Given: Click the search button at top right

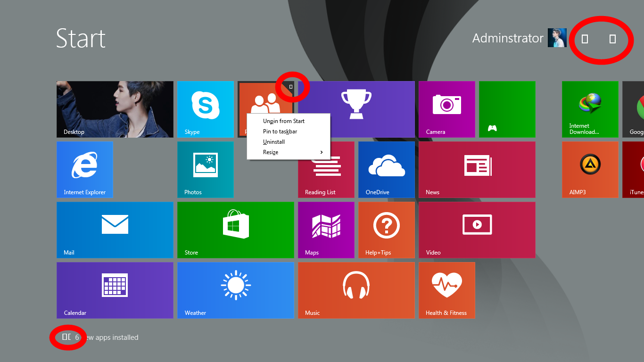Looking at the screenshot, I should pos(612,39).
